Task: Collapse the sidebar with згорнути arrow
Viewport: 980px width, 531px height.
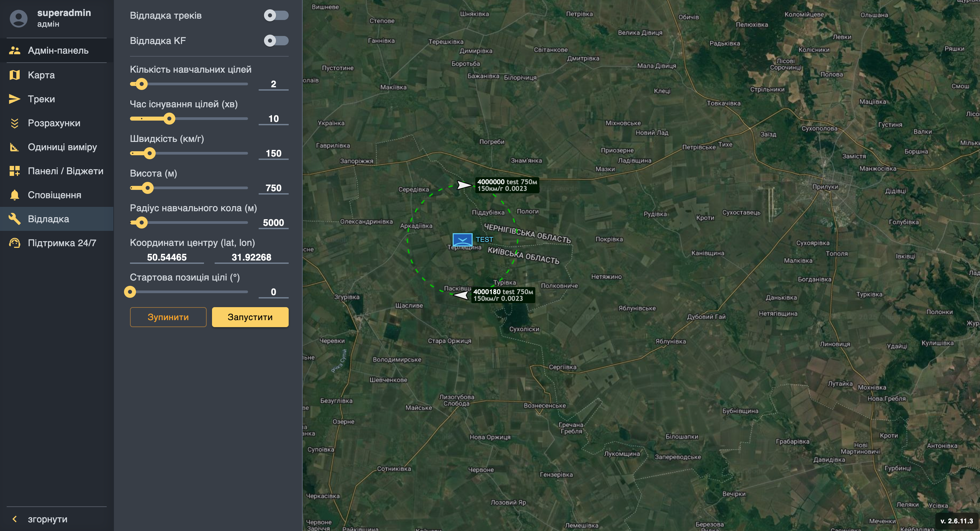Action: tap(14, 519)
